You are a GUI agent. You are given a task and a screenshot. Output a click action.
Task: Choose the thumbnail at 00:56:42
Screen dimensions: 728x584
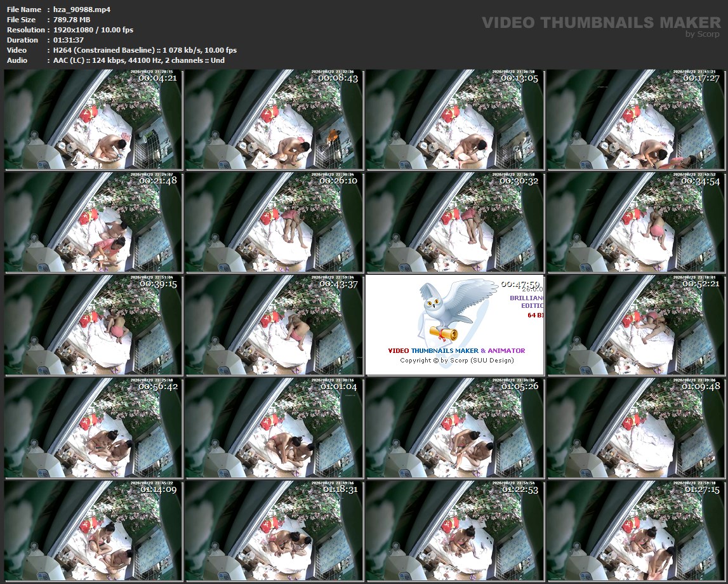pyautogui.click(x=93, y=428)
